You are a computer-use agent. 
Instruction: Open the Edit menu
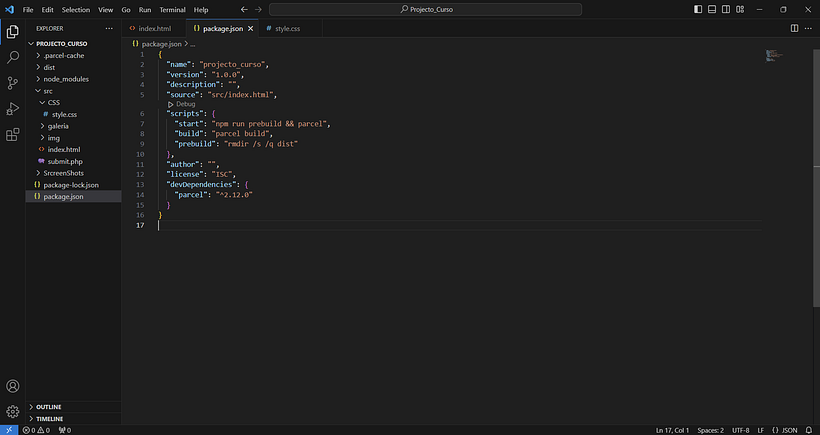(48, 9)
